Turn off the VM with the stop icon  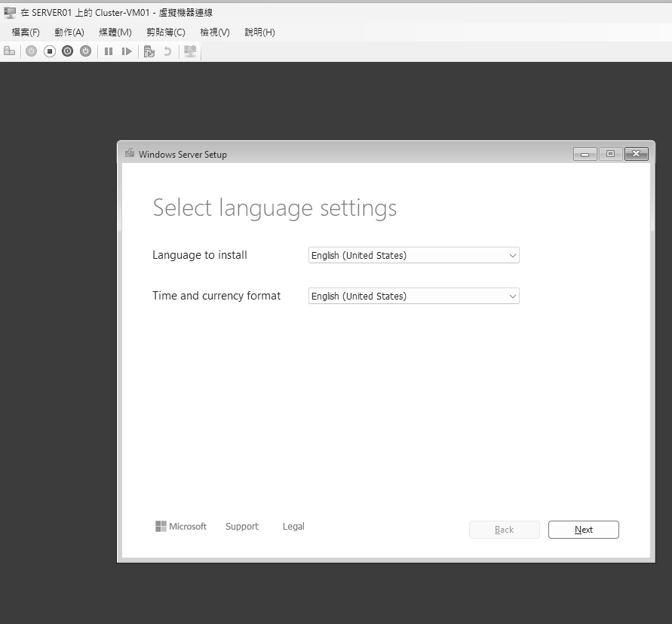click(50, 51)
